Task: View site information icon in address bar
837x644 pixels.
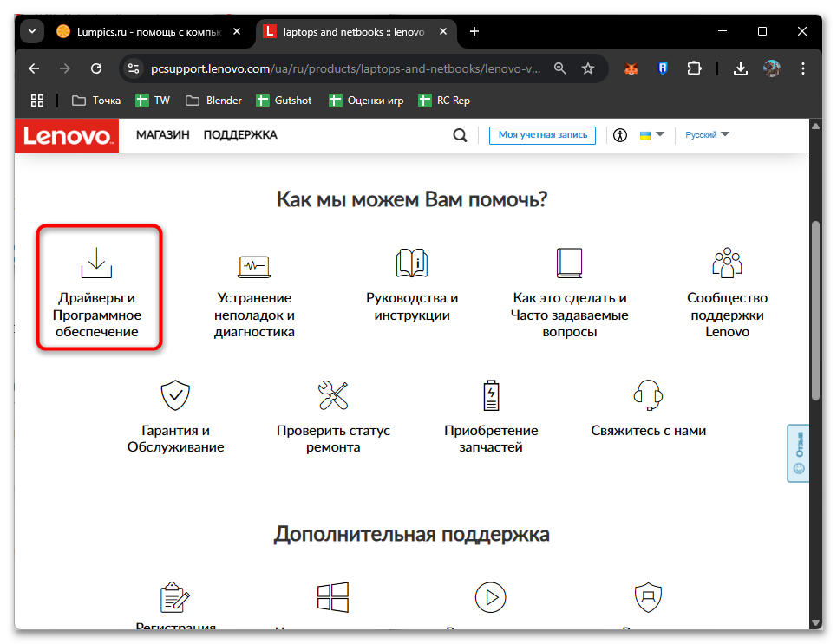Action: pos(134,68)
